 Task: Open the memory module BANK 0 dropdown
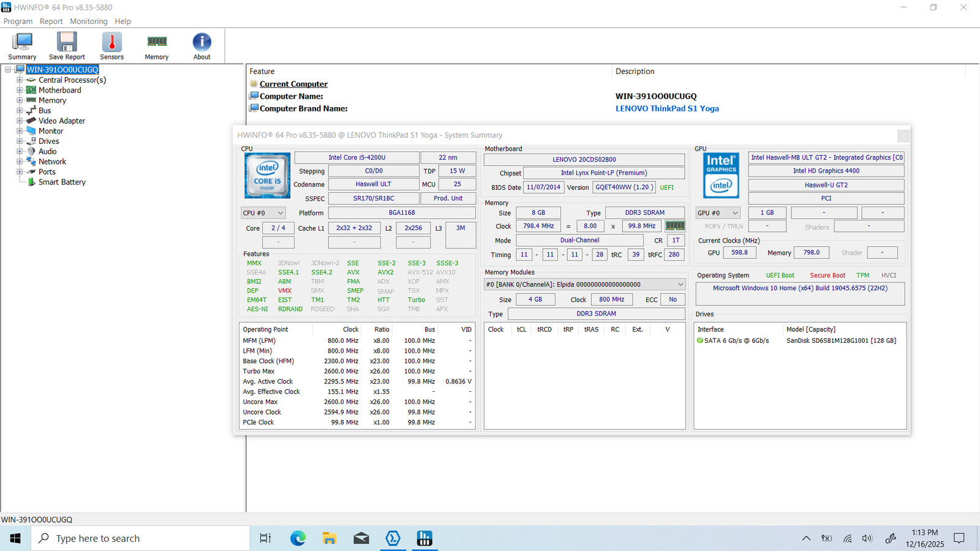click(584, 284)
